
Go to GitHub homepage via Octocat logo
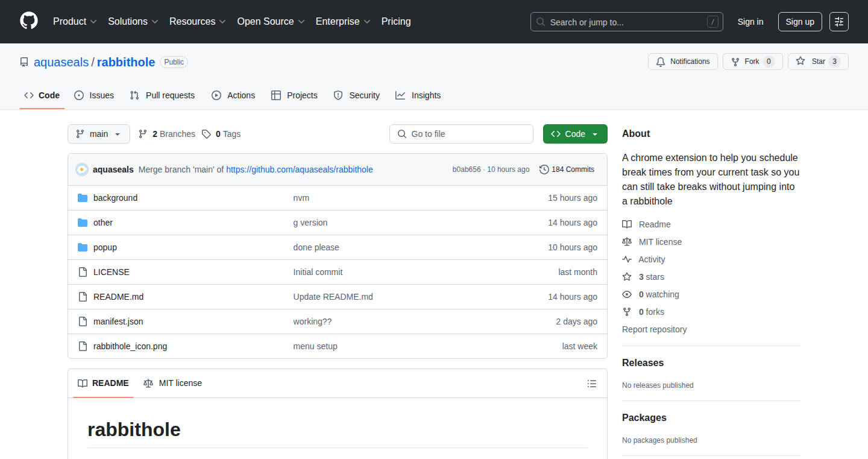coord(29,21)
